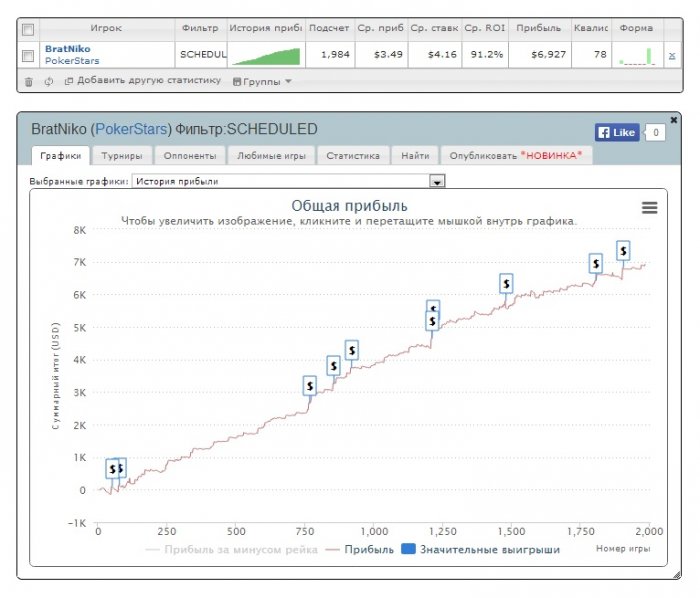Open the Опубликовать НОВИНКА tab
This screenshot has width=700, height=598.
pyautogui.click(x=516, y=156)
